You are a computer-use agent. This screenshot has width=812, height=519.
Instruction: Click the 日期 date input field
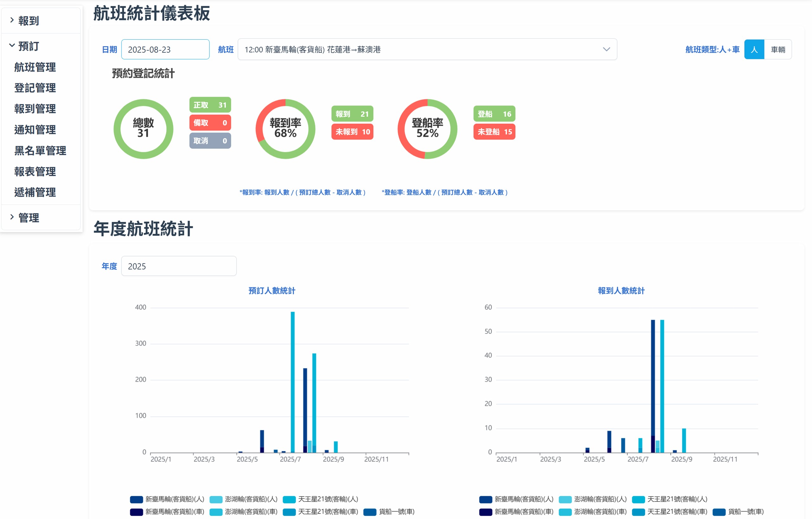[x=165, y=49]
